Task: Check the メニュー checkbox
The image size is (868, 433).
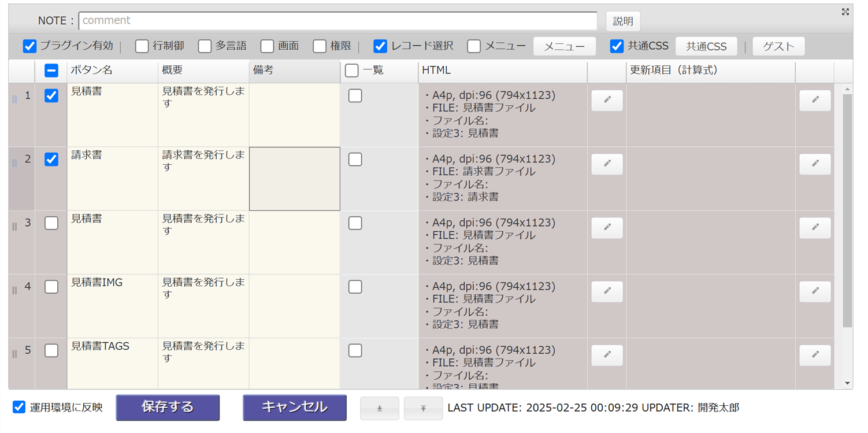Action: pos(474,46)
